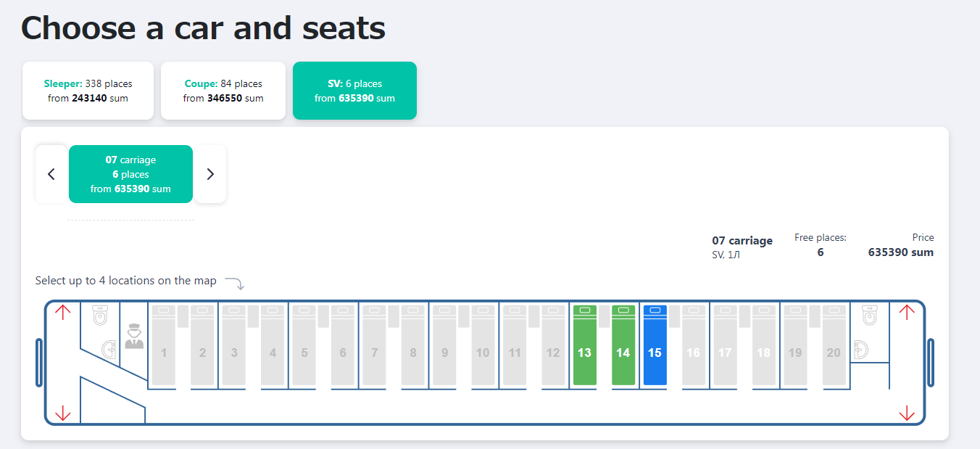Go to the previous carriage with the left chevron
This screenshot has height=449, width=980.
(51, 174)
